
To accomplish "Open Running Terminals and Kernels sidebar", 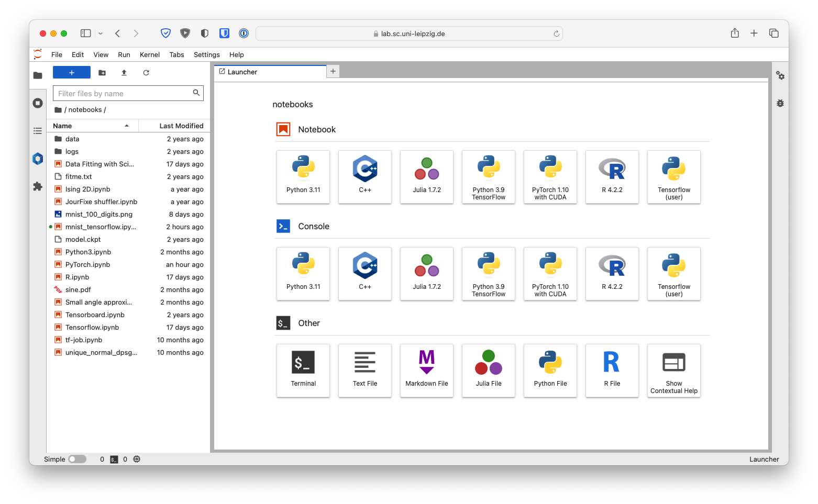I will pos(38,103).
